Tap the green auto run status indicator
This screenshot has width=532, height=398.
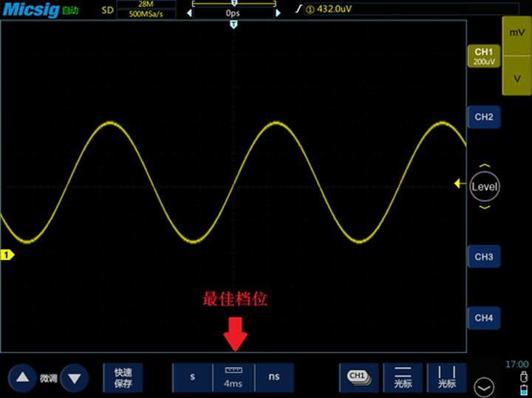70,10
